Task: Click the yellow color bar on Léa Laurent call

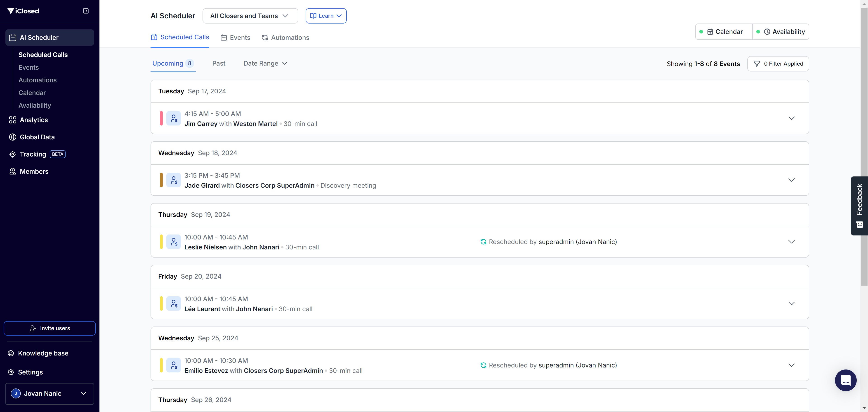Action: 161,303
